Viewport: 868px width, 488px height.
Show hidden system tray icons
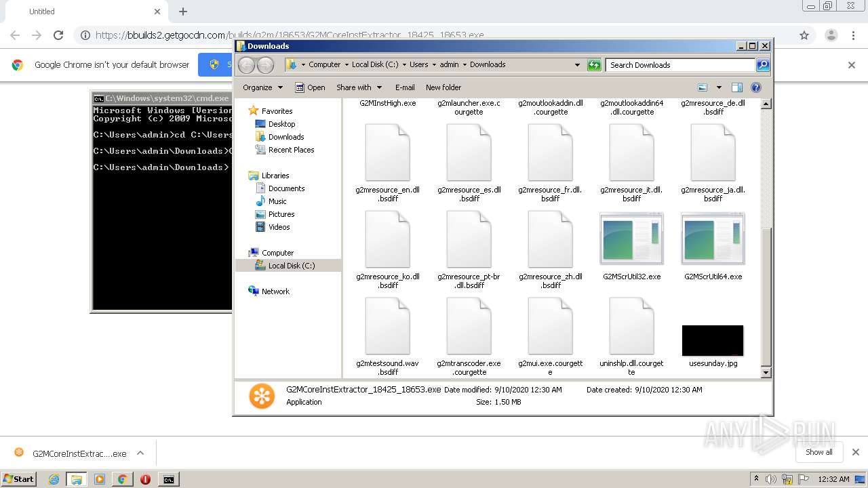point(755,479)
